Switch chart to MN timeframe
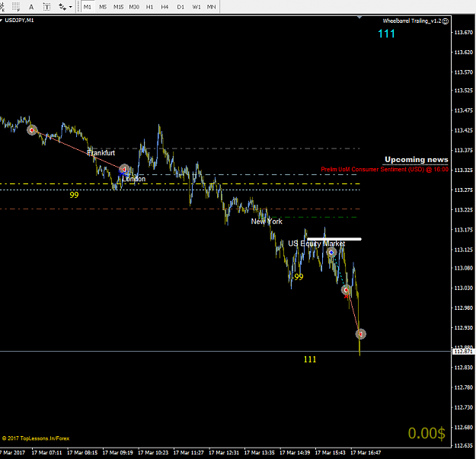 tap(211, 7)
